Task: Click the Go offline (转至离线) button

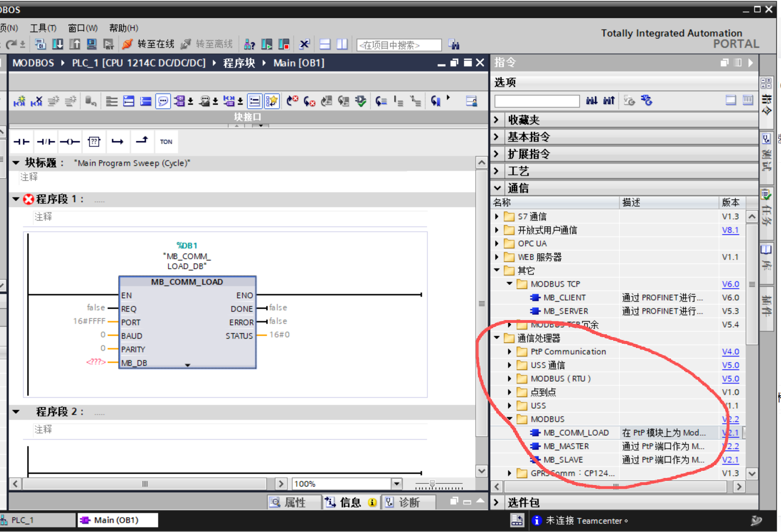Action: point(207,44)
